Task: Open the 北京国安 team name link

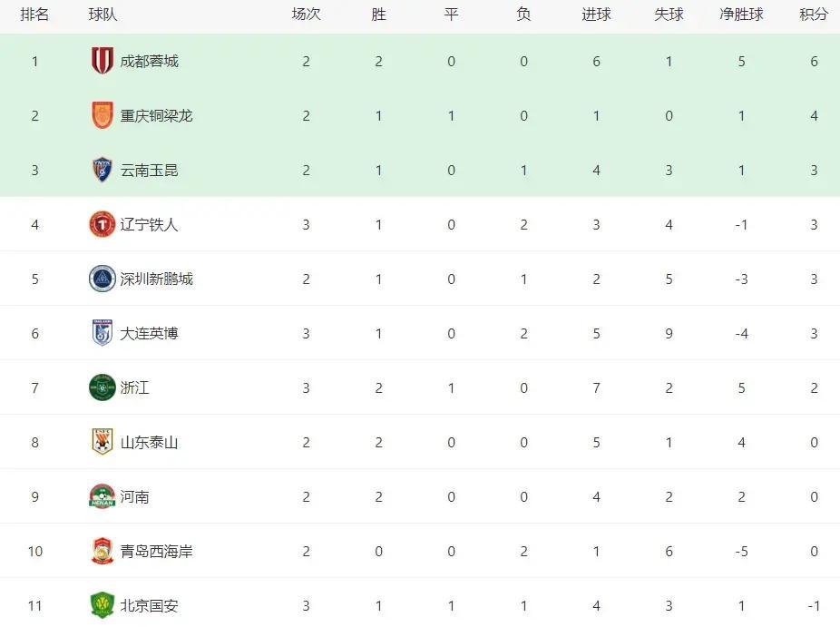Action: (150, 605)
